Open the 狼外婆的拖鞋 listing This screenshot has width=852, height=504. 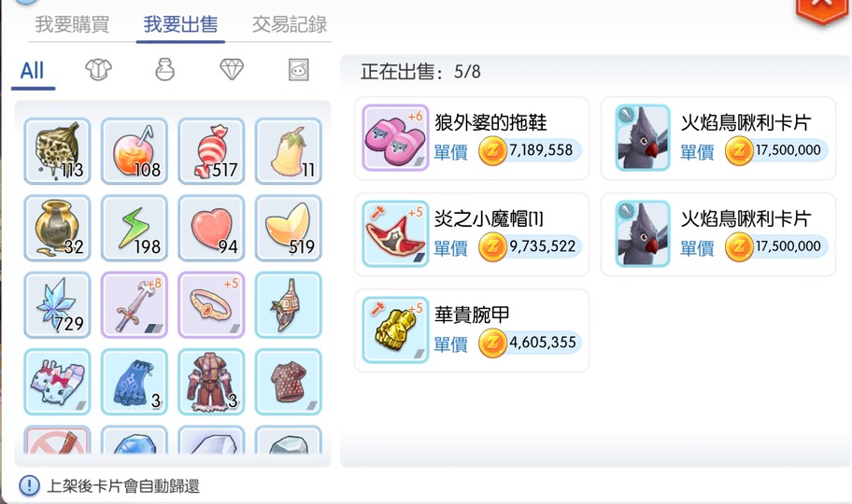point(472,138)
